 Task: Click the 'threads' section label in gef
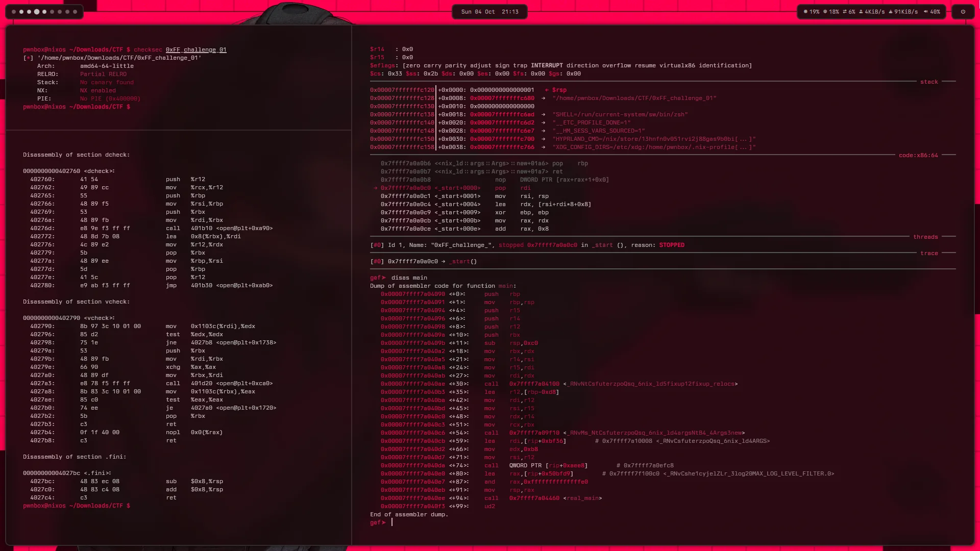[925, 237]
